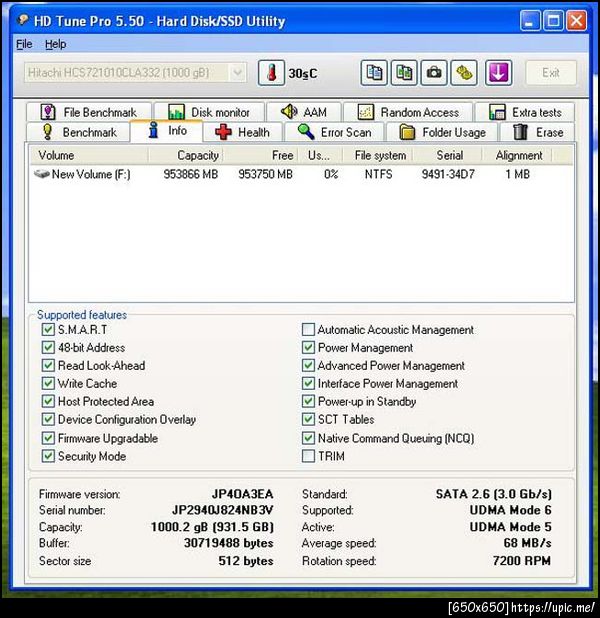Open the Extra tests tab

pos(525,112)
